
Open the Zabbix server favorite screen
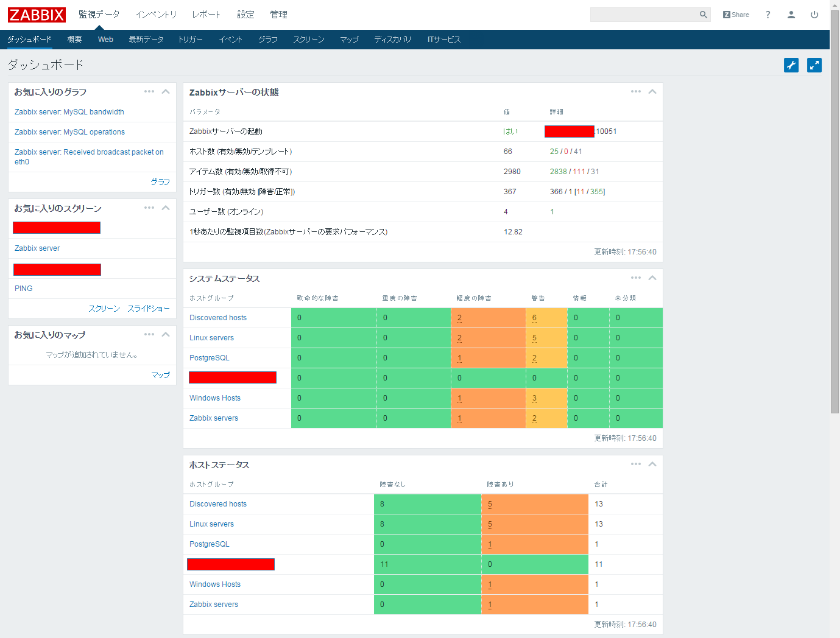(37, 248)
